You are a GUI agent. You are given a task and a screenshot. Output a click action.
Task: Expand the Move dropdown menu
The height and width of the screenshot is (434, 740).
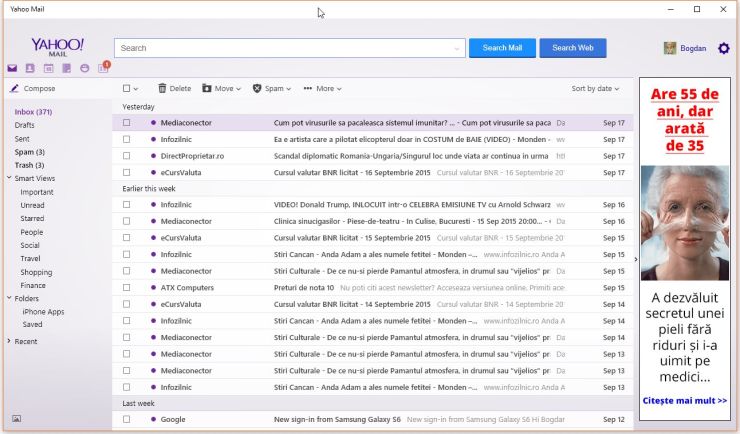point(222,88)
